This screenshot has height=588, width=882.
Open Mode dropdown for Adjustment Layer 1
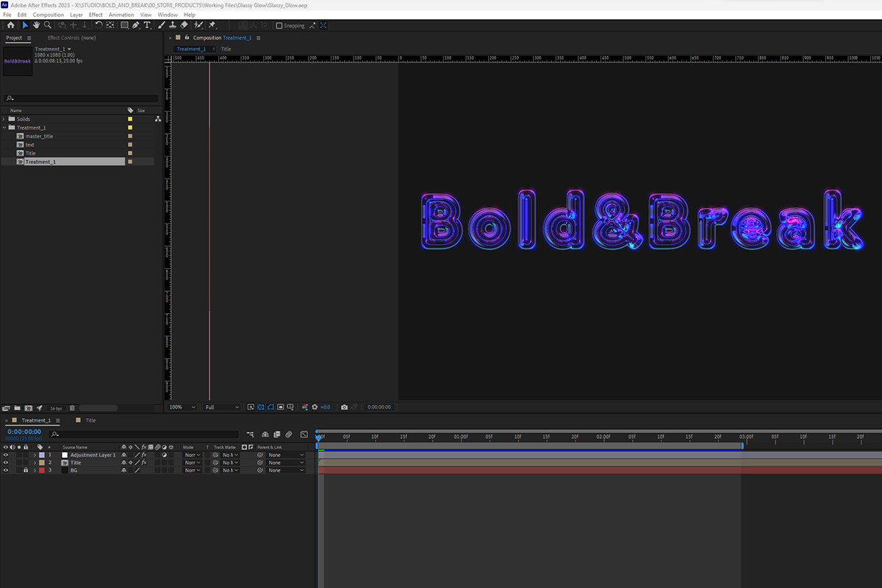pyautogui.click(x=193, y=455)
